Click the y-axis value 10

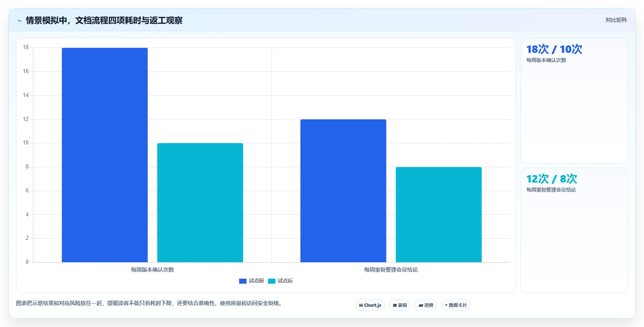point(26,143)
